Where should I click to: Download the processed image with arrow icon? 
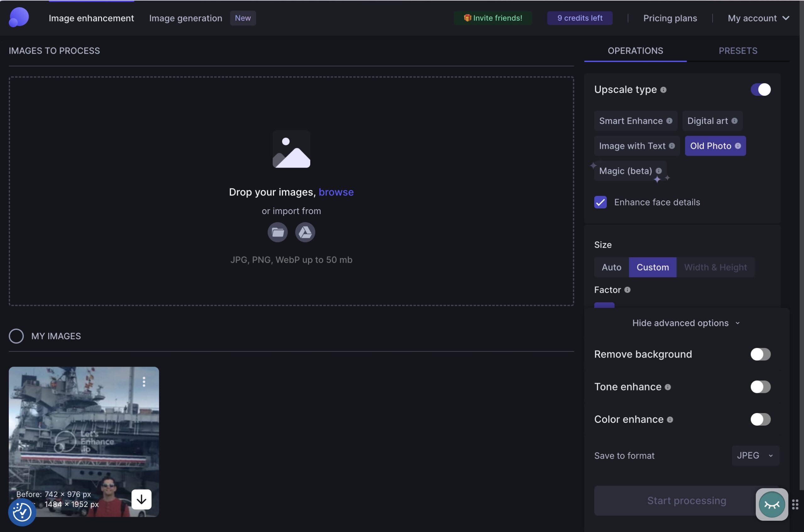point(141,499)
